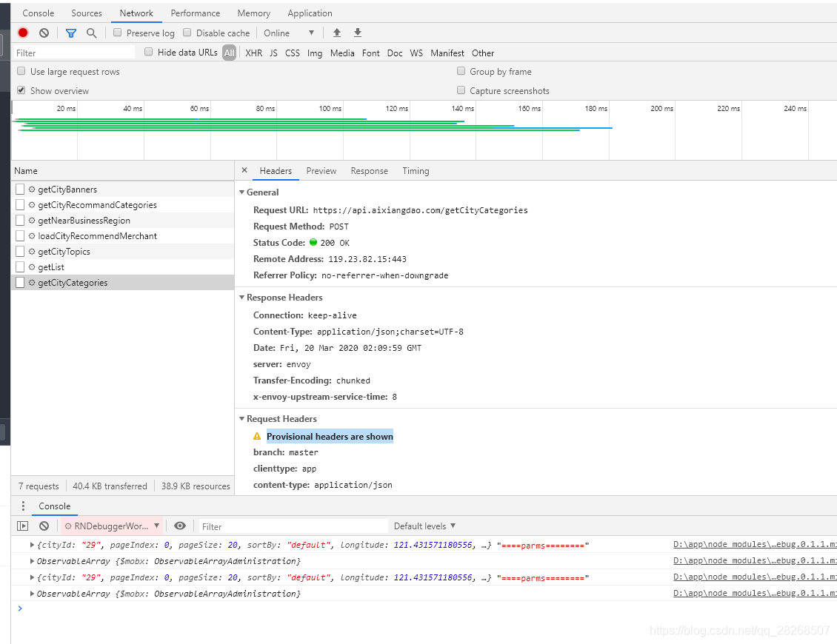The height and width of the screenshot is (644, 837).
Task: Collapse the General section
Action: click(x=241, y=192)
